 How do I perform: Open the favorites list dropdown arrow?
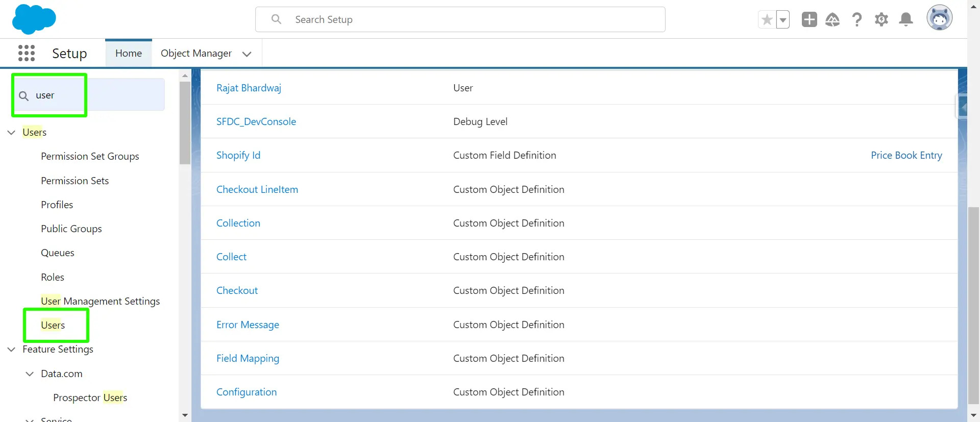click(783, 20)
